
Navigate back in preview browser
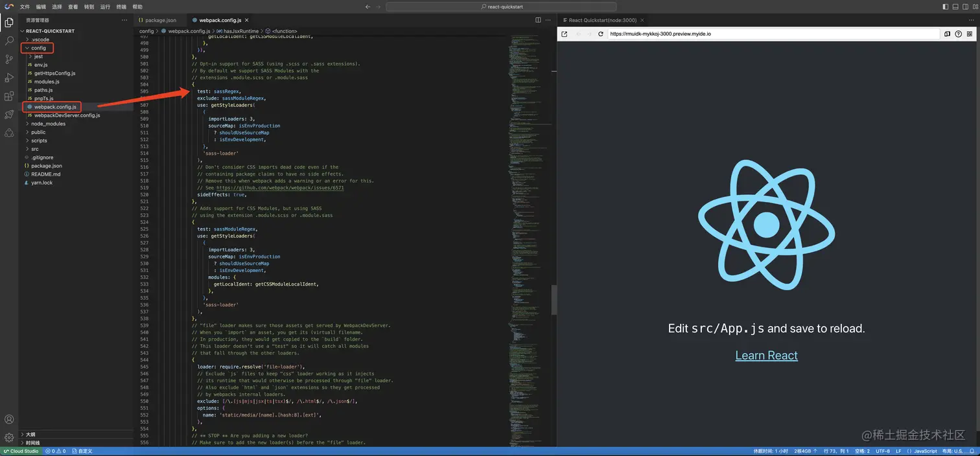578,34
